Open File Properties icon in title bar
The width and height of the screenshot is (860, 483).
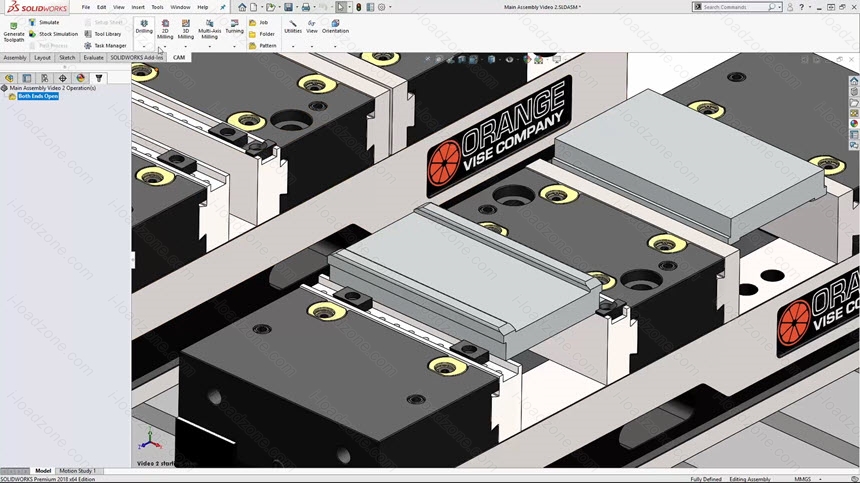[370, 7]
